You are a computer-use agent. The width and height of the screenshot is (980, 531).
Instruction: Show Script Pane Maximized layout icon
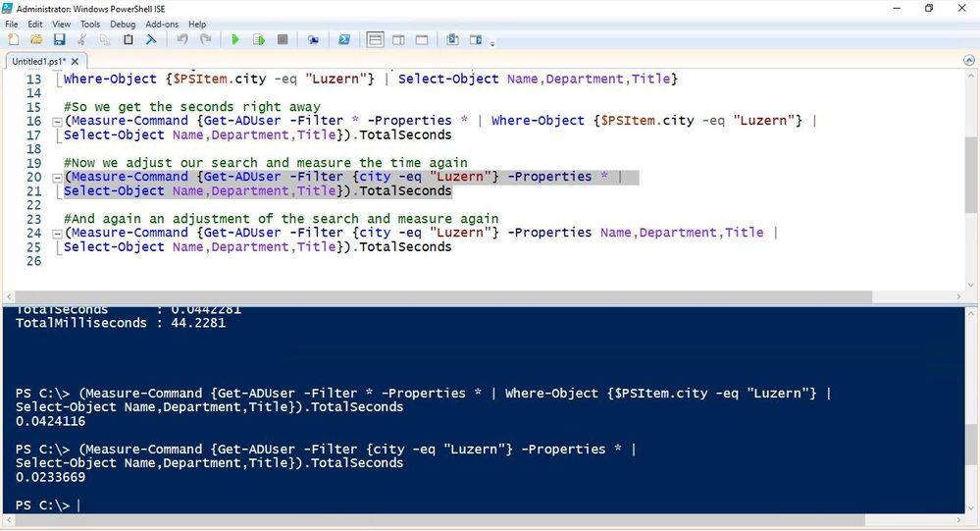tap(422, 40)
